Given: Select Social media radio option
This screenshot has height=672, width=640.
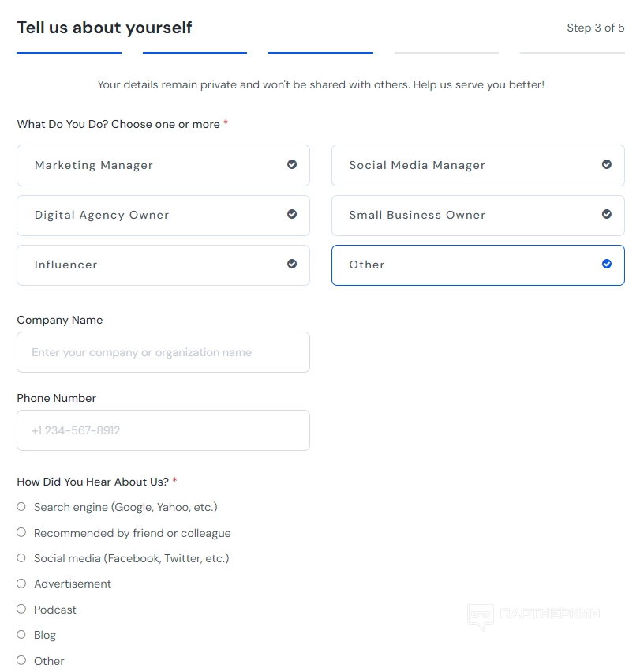Looking at the screenshot, I should pyautogui.click(x=21, y=558).
